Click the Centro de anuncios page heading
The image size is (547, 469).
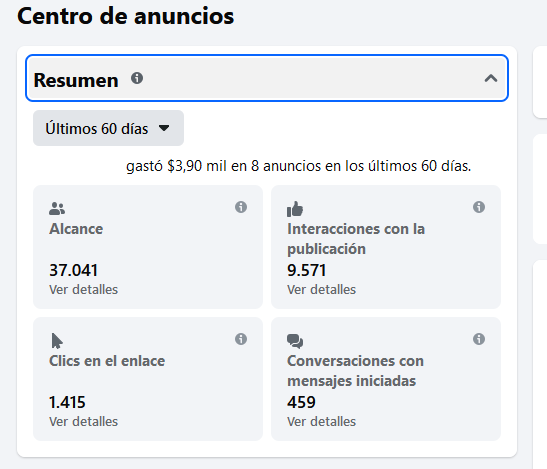126,16
